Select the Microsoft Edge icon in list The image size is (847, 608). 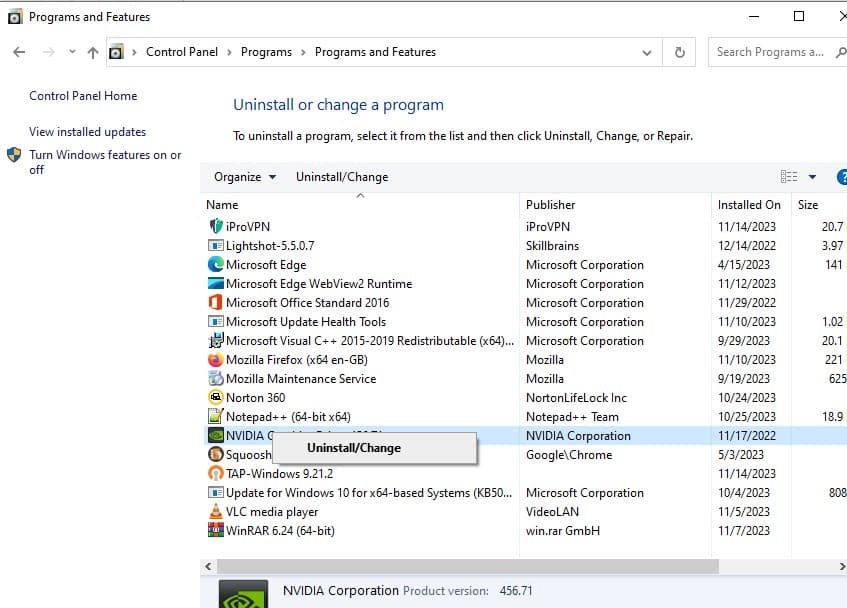(x=215, y=265)
